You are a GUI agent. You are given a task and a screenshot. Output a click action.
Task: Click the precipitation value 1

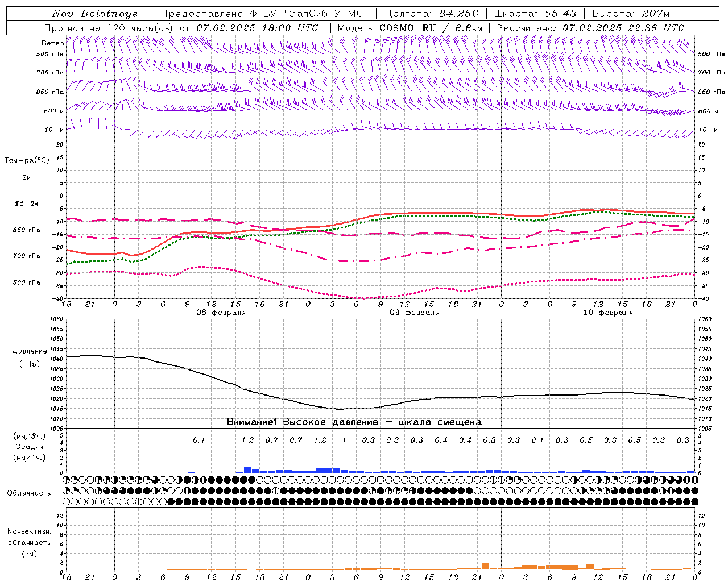(344, 440)
